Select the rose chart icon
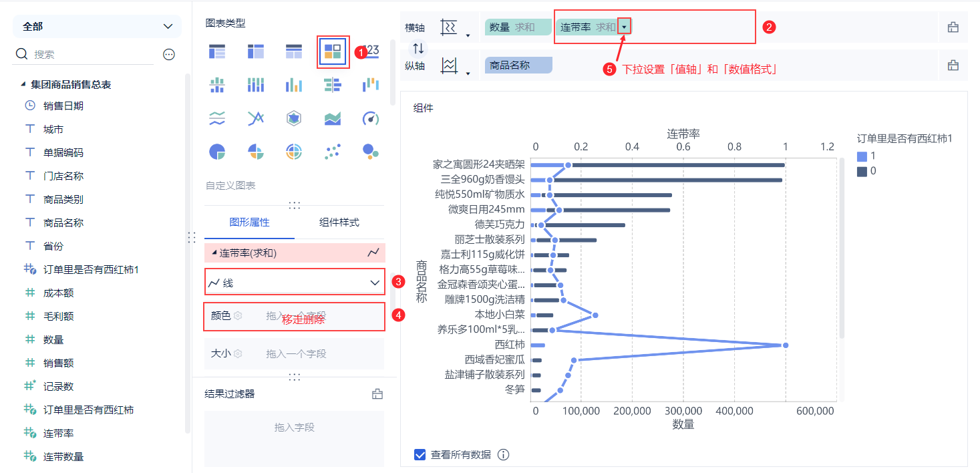 point(256,152)
